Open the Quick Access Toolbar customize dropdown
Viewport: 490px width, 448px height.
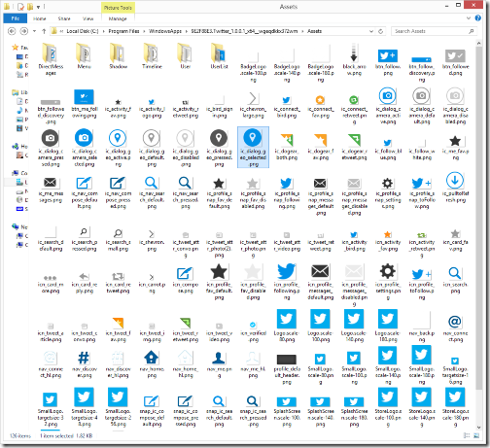(38, 7)
